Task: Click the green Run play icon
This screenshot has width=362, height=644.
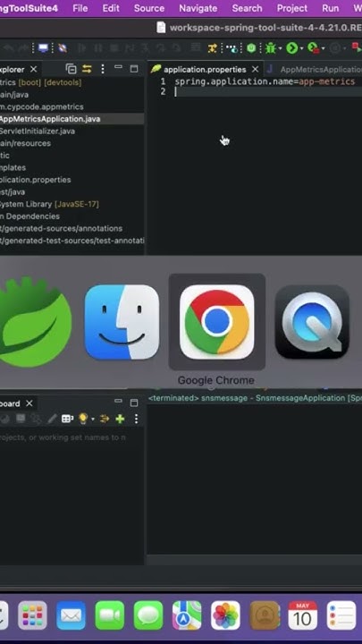Action: pyautogui.click(x=291, y=48)
